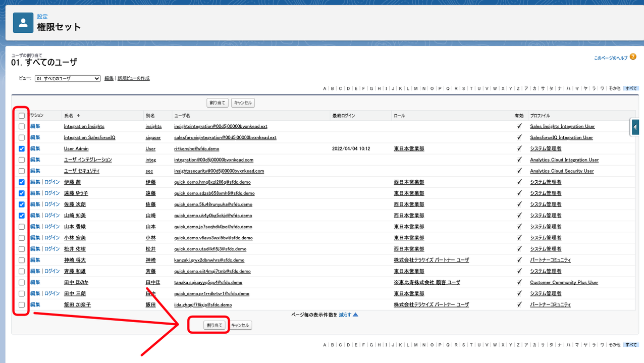The width and height of the screenshot is (644, 363).
Task: Click 編集 link in 斉藤 和雄 row
Action: click(35, 271)
